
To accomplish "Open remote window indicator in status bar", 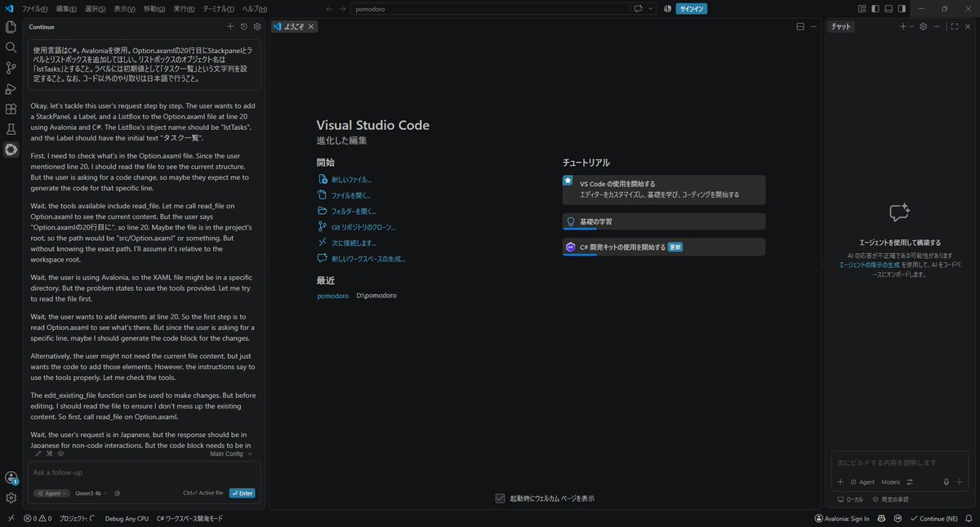I will tap(11, 518).
